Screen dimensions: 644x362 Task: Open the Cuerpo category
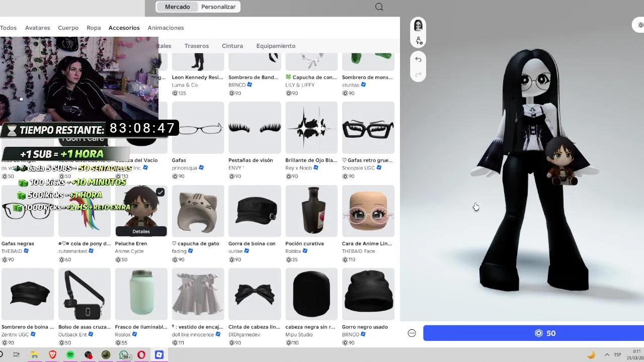point(68,28)
